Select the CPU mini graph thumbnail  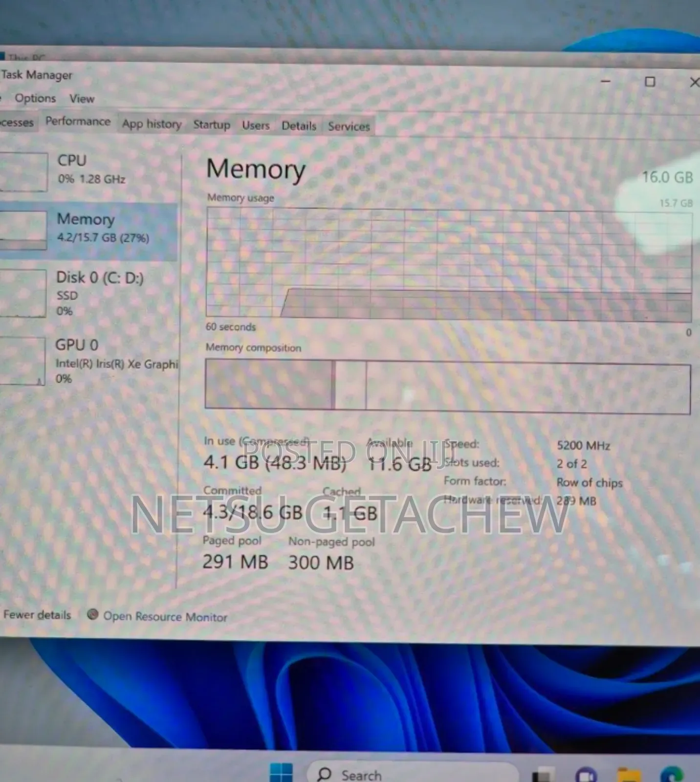pyautogui.click(x=23, y=172)
